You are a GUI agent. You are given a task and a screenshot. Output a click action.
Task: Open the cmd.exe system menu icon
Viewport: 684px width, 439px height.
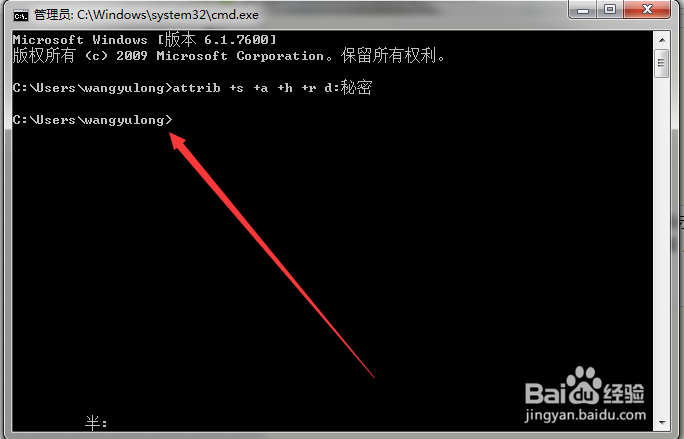(x=21, y=16)
